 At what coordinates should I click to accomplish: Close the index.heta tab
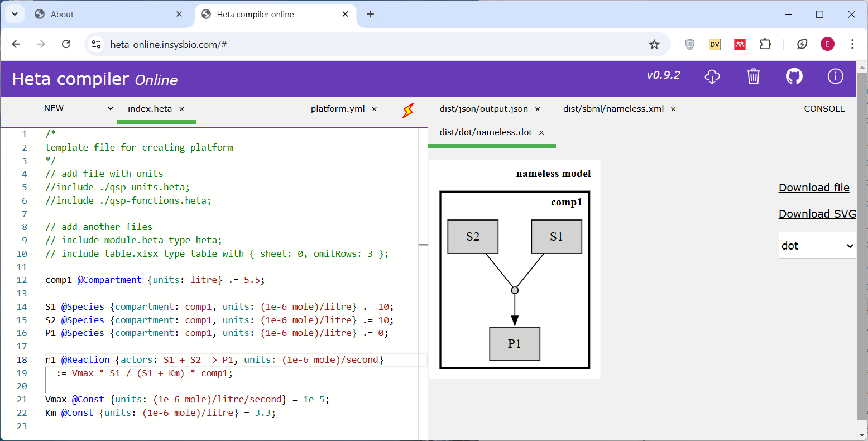182,109
